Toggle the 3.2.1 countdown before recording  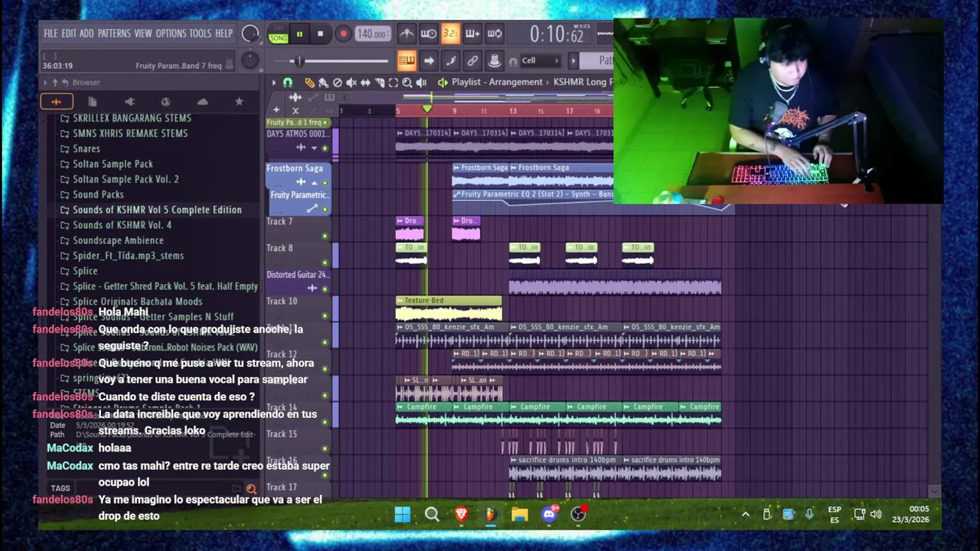click(450, 34)
